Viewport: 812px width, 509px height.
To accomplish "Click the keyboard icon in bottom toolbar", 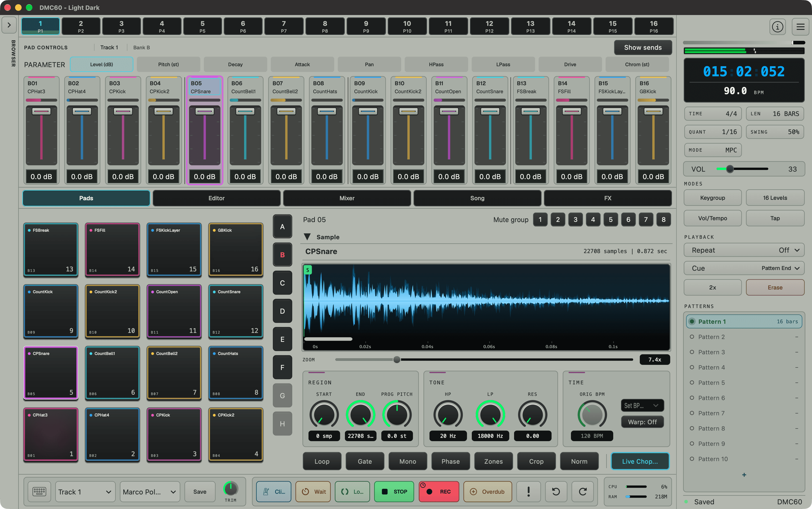I will 39,491.
